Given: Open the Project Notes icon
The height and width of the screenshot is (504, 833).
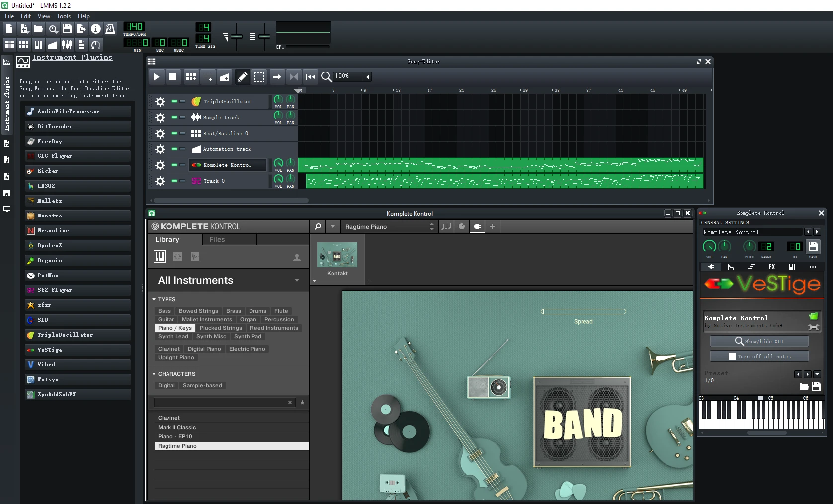Looking at the screenshot, I should (x=82, y=45).
